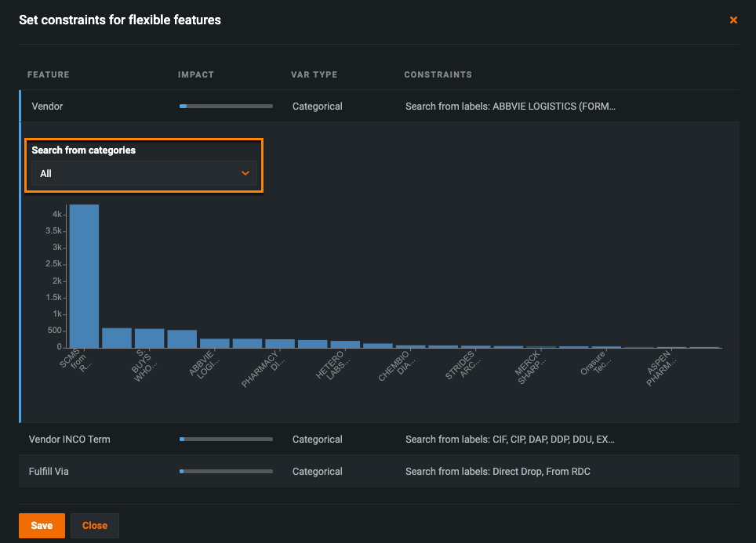Click the Save button
The height and width of the screenshot is (543, 756).
[x=42, y=525]
